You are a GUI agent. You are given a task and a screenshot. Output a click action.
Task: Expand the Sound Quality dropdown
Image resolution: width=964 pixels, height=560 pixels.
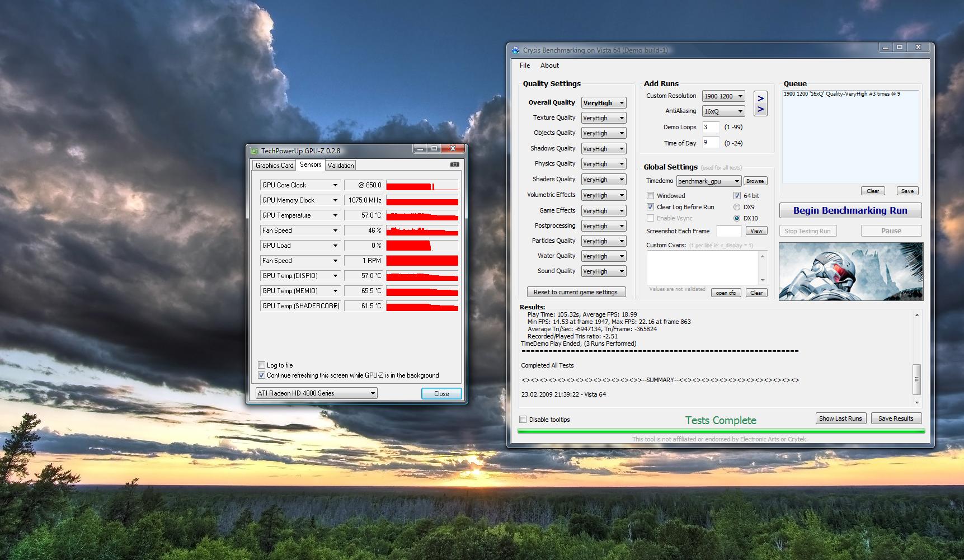(x=604, y=271)
